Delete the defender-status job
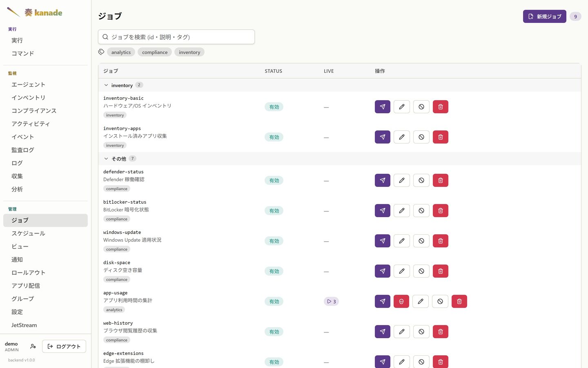Screen dimensions: 588x368 point(441,180)
